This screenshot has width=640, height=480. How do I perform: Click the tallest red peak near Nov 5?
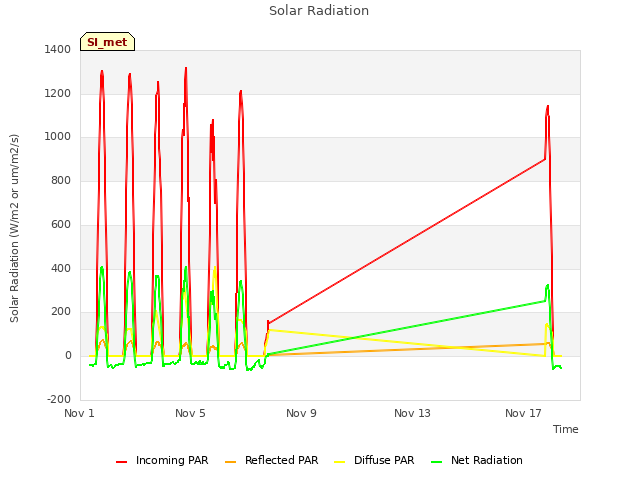click(x=186, y=69)
